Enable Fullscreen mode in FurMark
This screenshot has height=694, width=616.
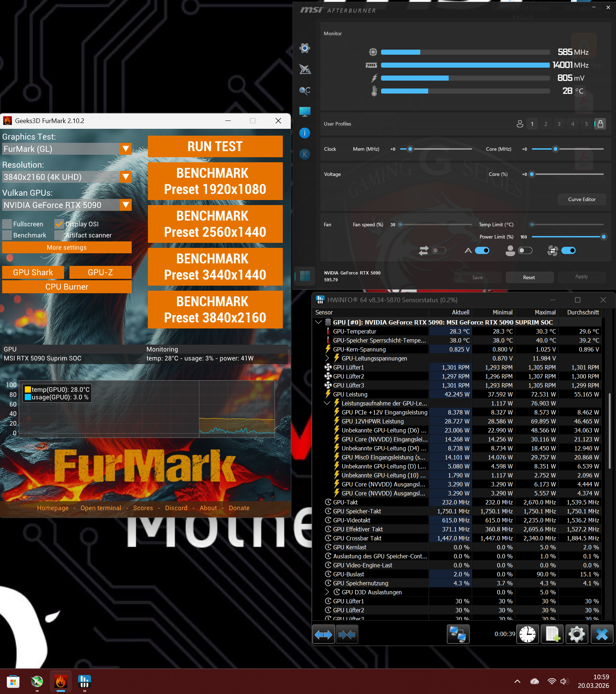(x=7, y=224)
